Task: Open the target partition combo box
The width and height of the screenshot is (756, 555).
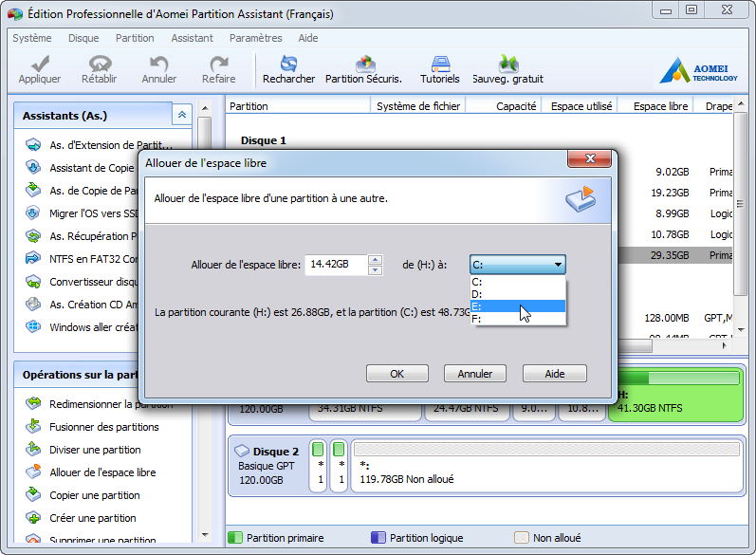Action: tap(517, 265)
